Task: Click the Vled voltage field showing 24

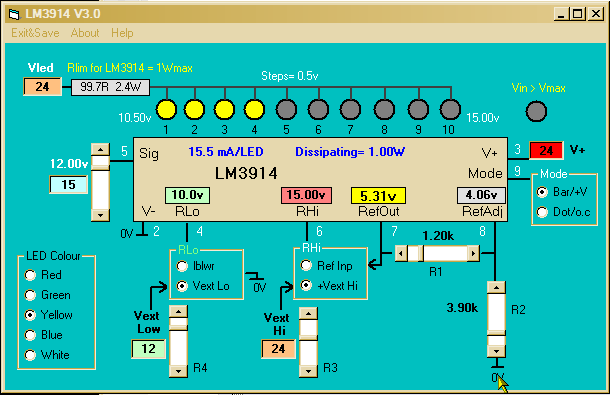Action: (x=42, y=86)
